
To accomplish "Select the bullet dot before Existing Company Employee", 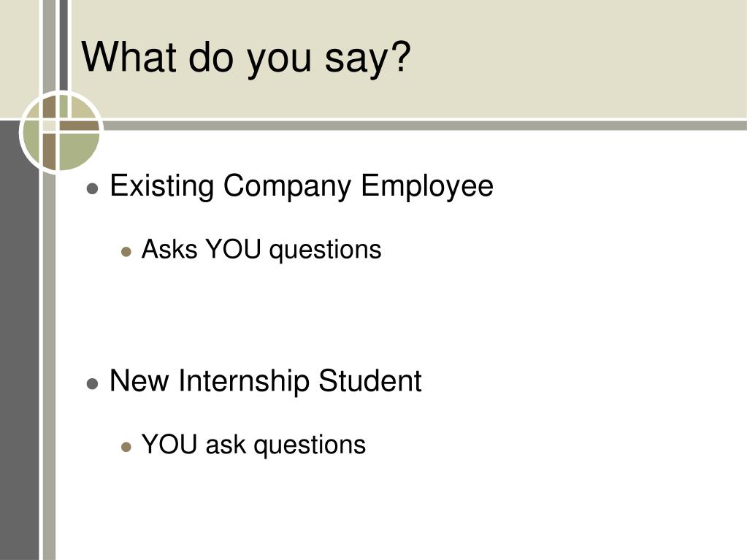I will tap(93, 188).
